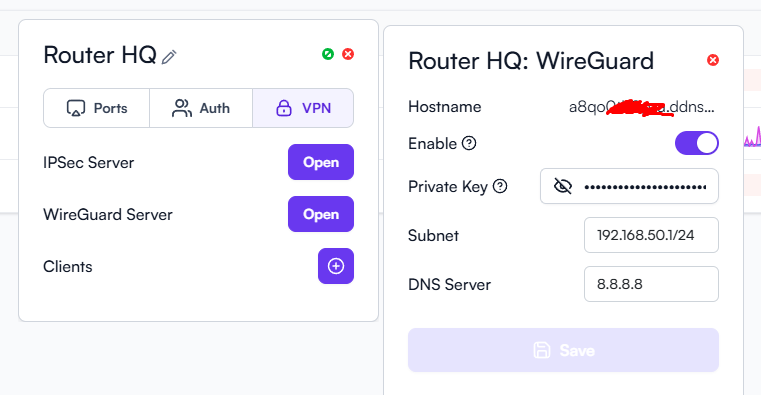Image resolution: width=761 pixels, height=395 pixels.
Task: Click the Router HQ: WireGuard heading
Action: point(531,61)
